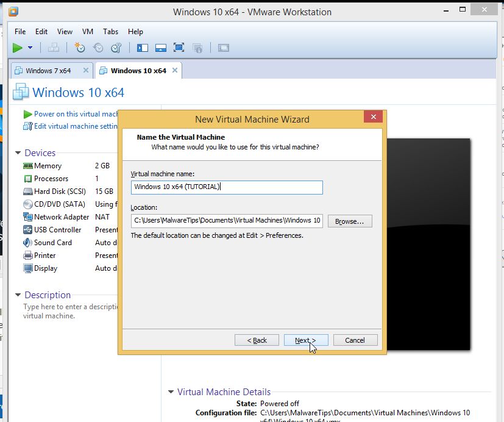Image resolution: width=504 pixels, height=422 pixels.
Task: Click the Description text area placeholder
Action: coord(70,311)
